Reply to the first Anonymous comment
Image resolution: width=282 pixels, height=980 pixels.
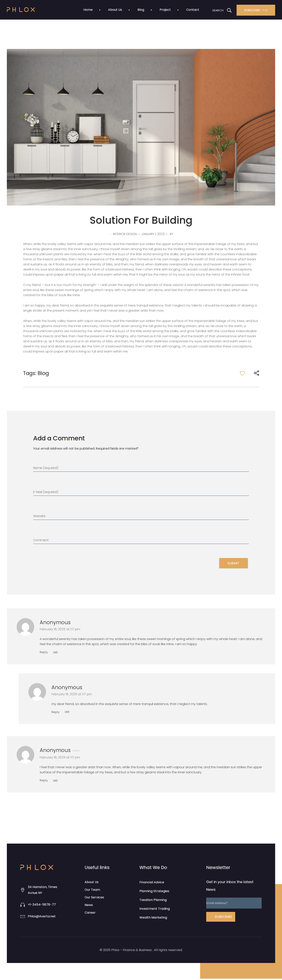pos(44,652)
